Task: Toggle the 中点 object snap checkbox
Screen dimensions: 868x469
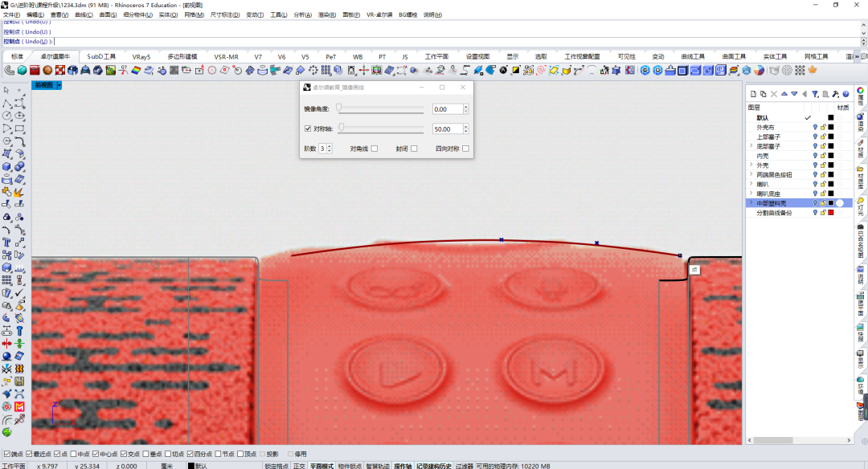Action: tap(74, 454)
